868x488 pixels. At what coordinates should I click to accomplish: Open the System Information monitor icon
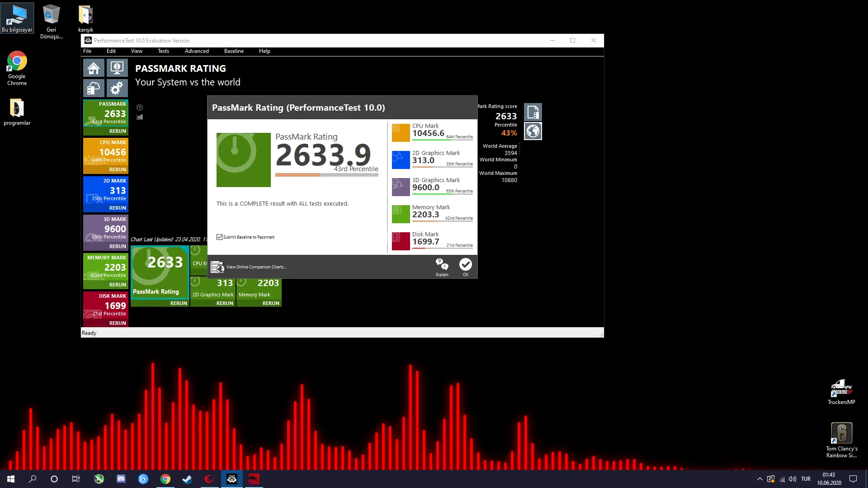117,68
